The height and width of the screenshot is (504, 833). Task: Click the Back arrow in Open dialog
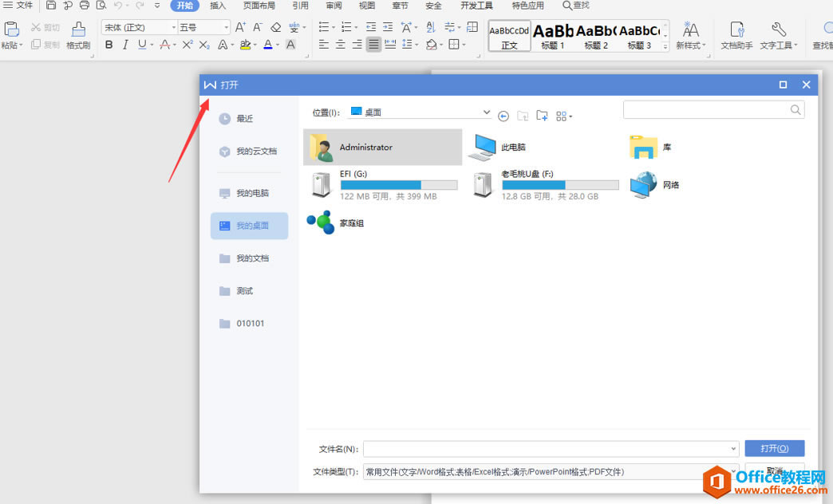coord(503,116)
